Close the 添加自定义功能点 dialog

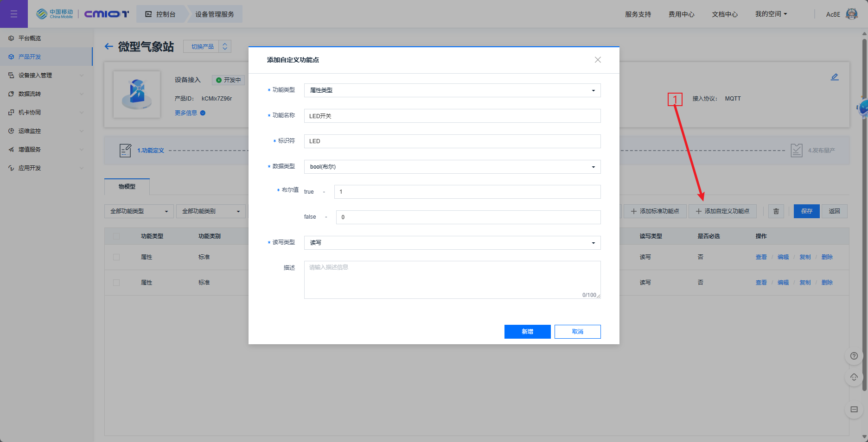pos(598,60)
